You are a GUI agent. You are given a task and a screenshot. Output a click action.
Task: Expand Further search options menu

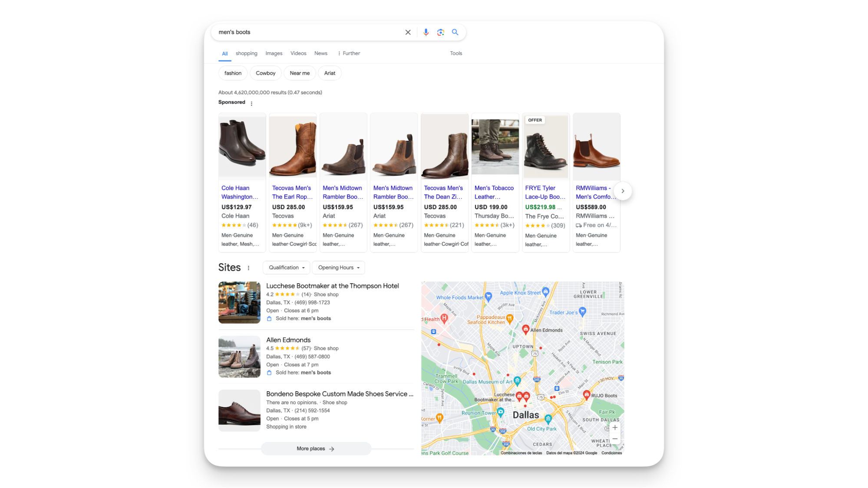348,54
